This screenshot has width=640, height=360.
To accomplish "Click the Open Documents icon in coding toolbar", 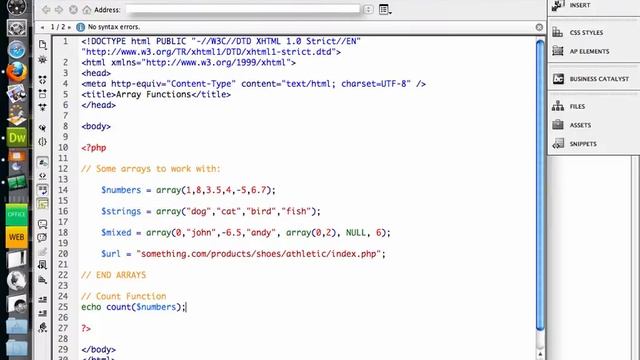I will point(42,44).
